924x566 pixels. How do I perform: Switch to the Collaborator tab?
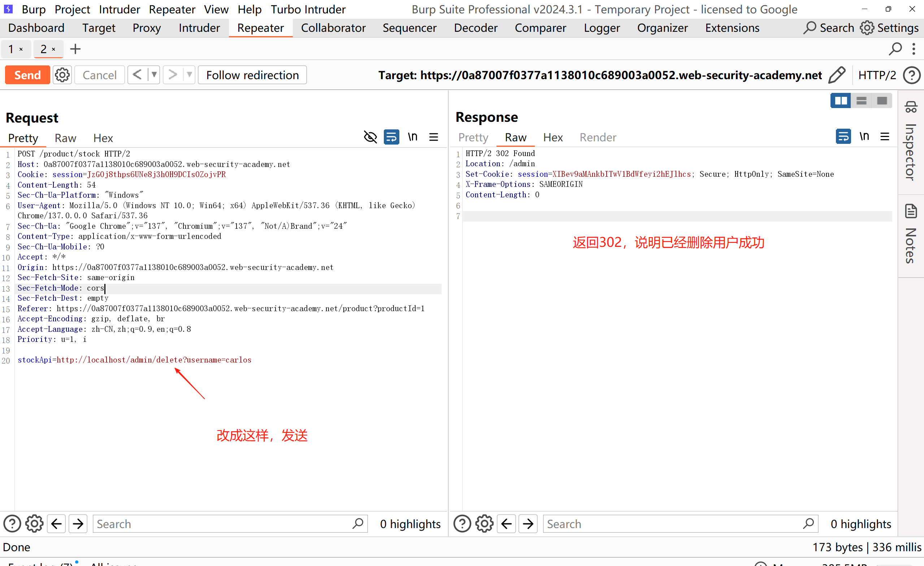pos(333,28)
